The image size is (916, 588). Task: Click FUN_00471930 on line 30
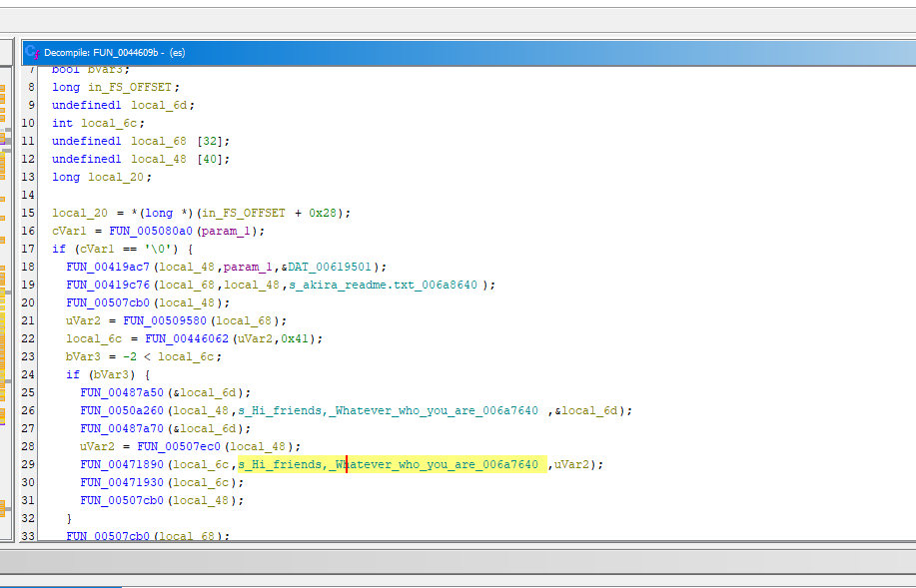[x=122, y=483]
